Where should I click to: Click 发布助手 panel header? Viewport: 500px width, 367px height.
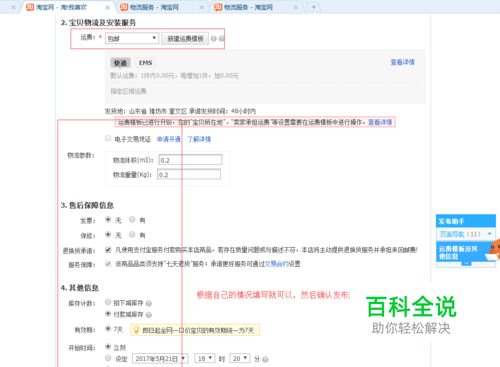[x=466, y=221]
